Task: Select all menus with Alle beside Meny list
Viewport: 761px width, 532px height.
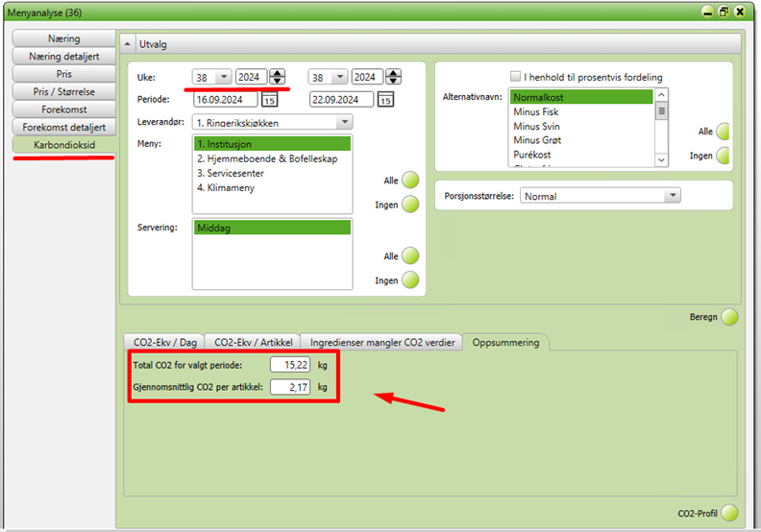Action: coord(410,180)
